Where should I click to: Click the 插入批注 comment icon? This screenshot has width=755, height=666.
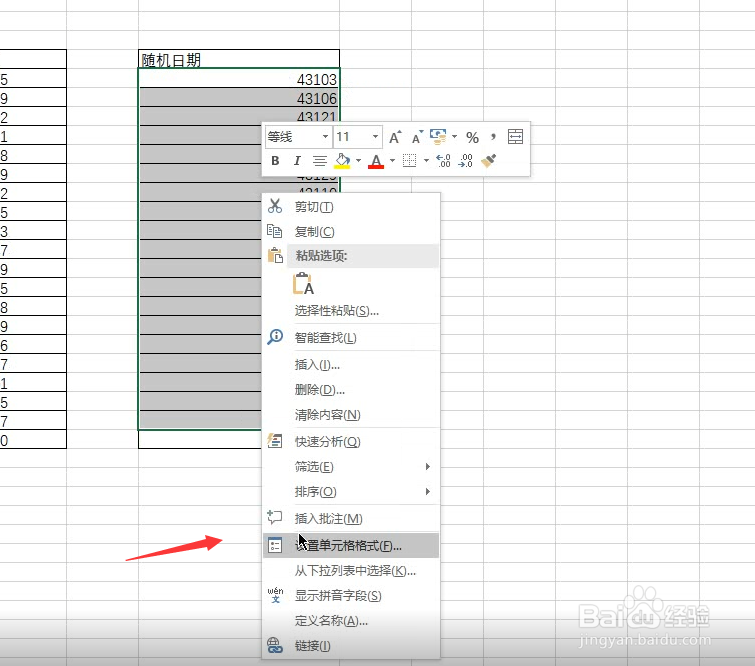275,517
